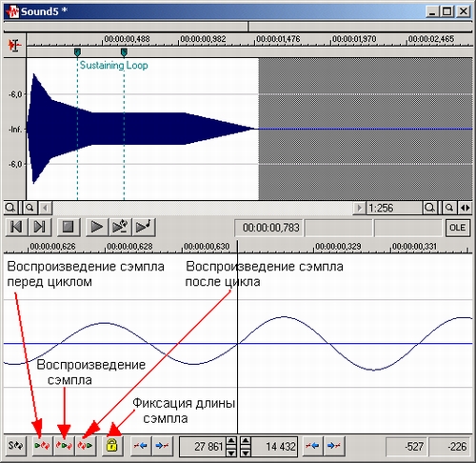The height and width of the screenshot is (463, 476).
Task: Play the sample pre-loop with the first loop icon
Action: tap(42, 446)
